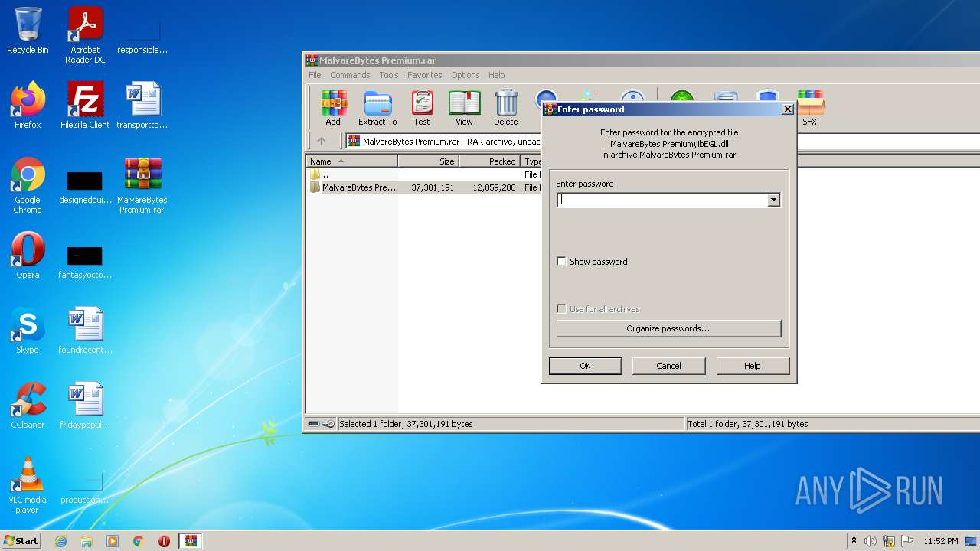The image size is (980, 551).
Task: Select the Google Chrome desktop shortcut
Action: (x=28, y=186)
